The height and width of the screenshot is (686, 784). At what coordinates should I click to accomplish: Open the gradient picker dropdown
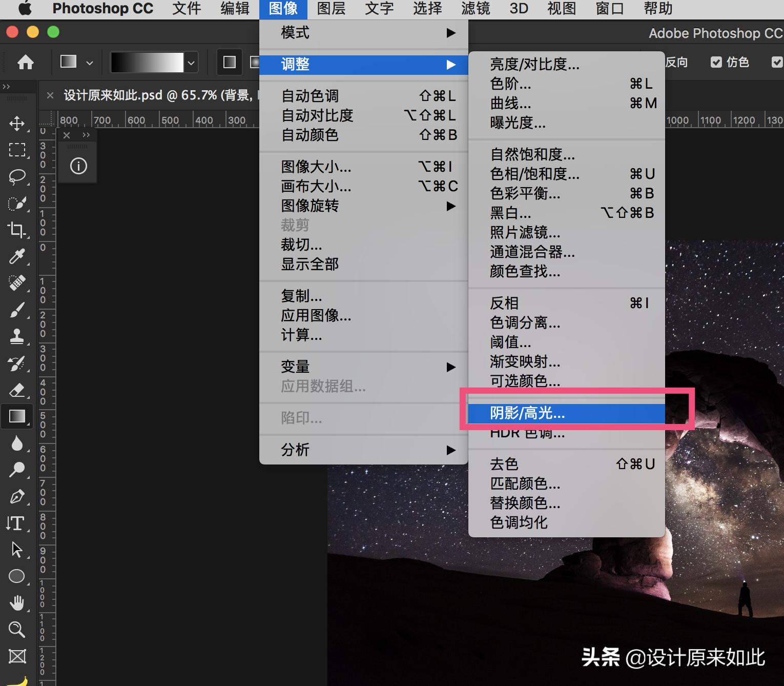191,62
